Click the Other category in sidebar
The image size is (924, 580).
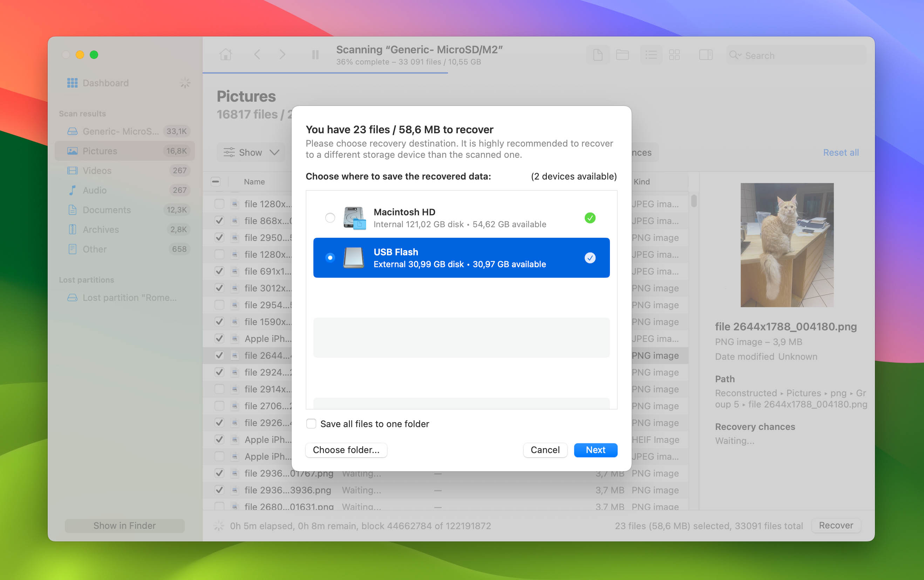click(94, 250)
